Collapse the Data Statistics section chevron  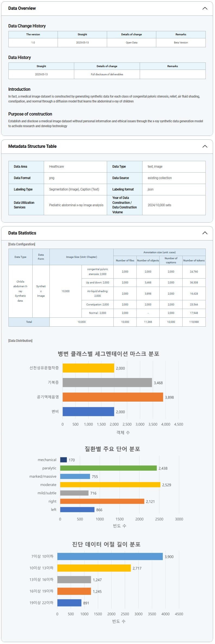coord(205,233)
